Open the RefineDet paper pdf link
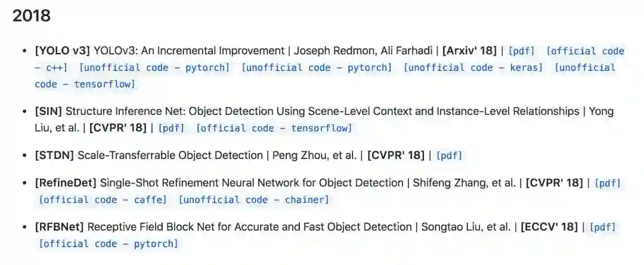644x265 pixels. click(x=608, y=183)
